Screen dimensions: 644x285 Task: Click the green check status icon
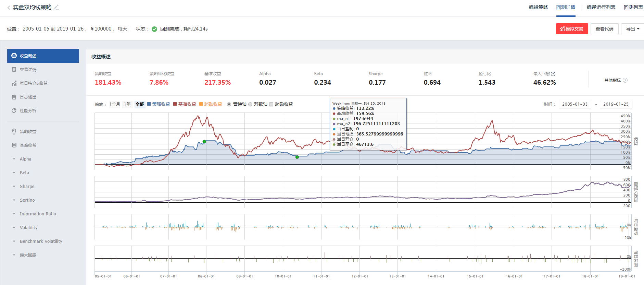(154, 29)
